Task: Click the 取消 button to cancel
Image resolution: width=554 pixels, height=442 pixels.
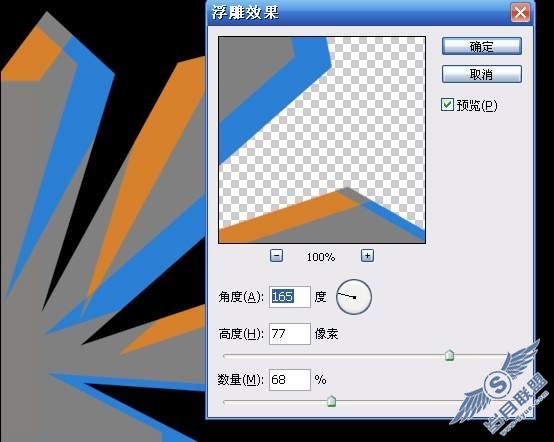Action: click(x=482, y=74)
